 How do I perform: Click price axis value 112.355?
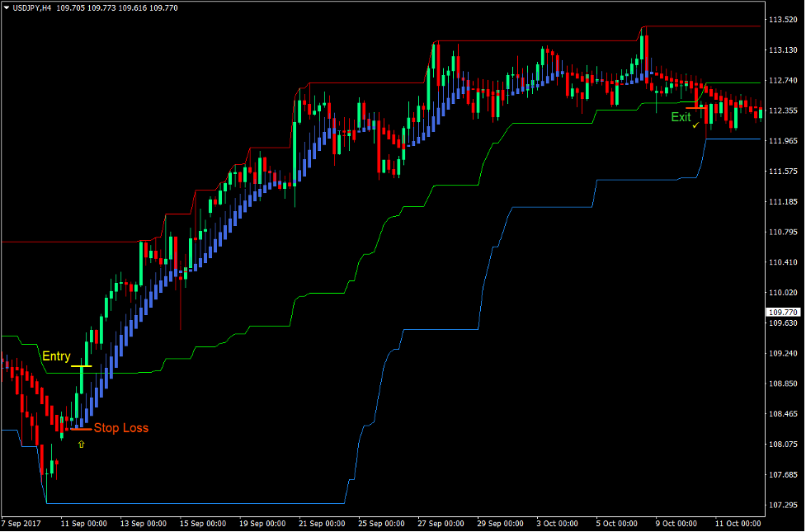783,111
